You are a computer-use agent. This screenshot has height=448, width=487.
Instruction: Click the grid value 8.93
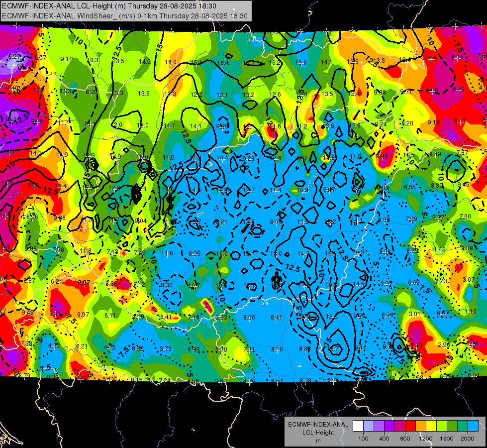(x=65, y=91)
